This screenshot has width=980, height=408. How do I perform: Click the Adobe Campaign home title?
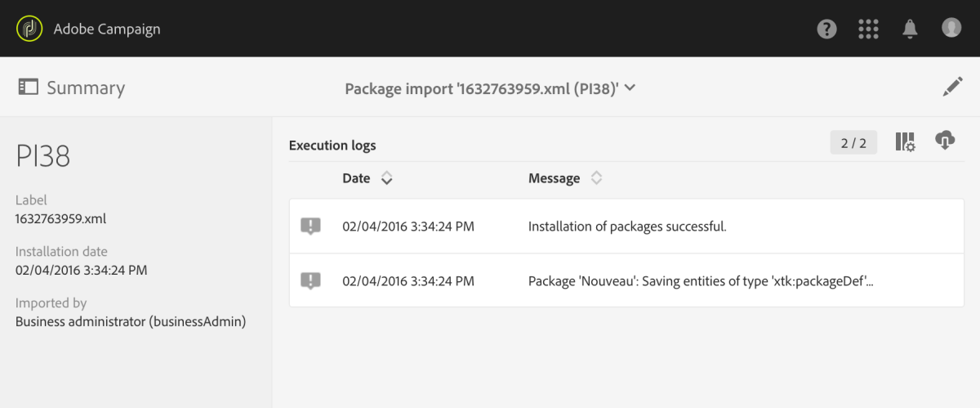click(106, 29)
